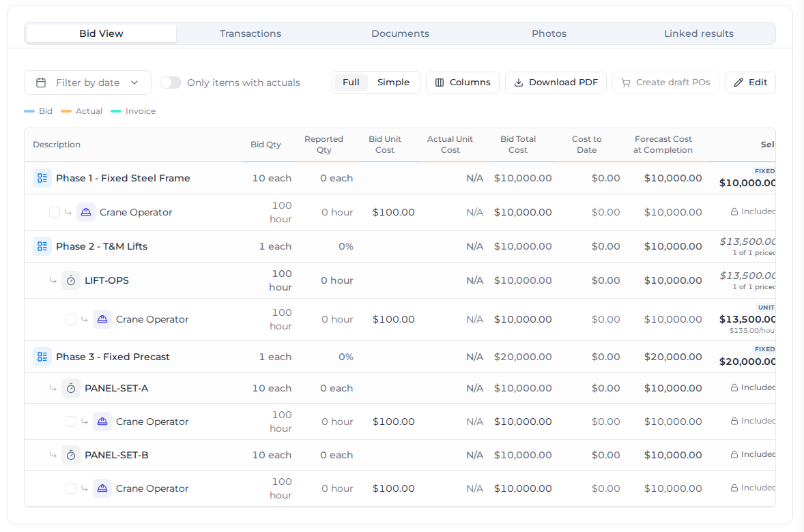Switch to the Transactions tab
The width and height of the screenshot is (804, 532).
tap(250, 33)
